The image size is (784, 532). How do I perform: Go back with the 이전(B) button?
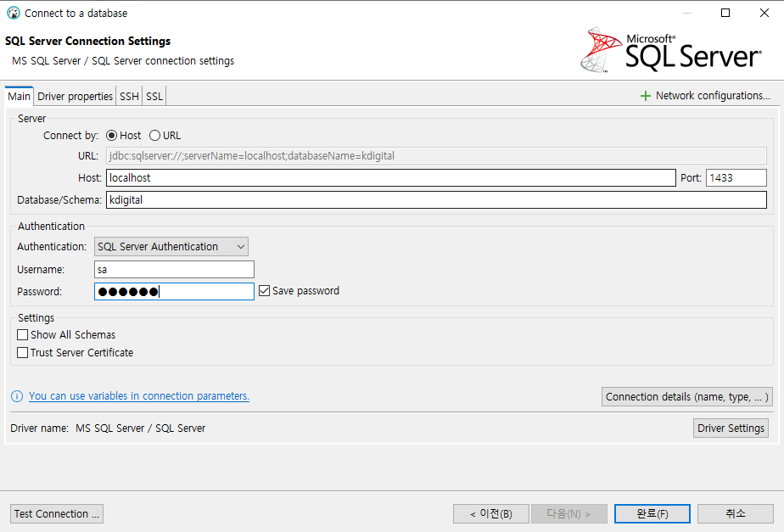[x=491, y=513]
